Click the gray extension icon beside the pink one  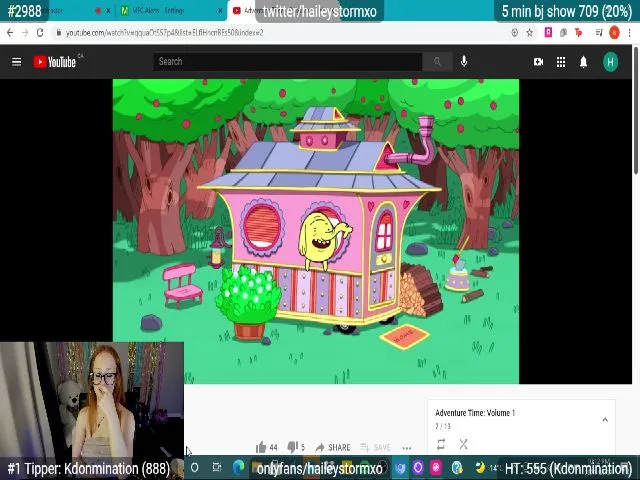563,32
